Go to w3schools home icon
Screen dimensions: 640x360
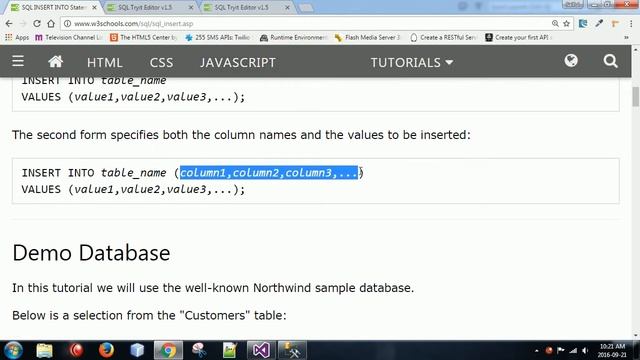[x=56, y=62]
